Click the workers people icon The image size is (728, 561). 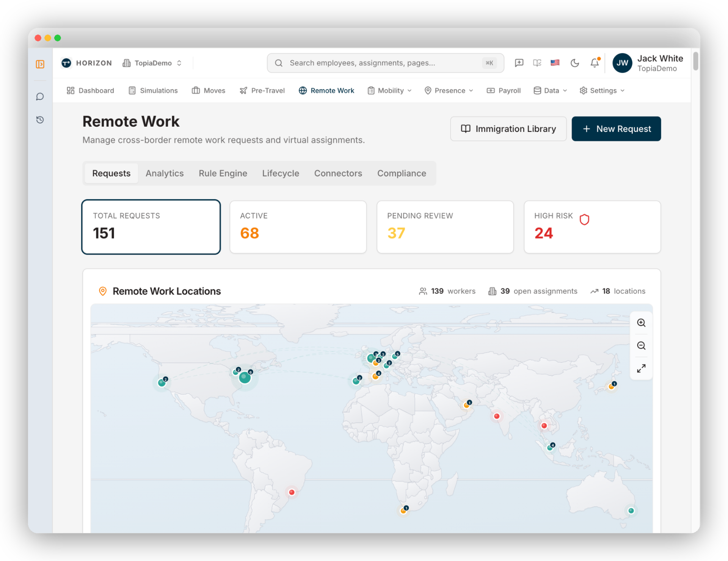(x=423, y=291)
